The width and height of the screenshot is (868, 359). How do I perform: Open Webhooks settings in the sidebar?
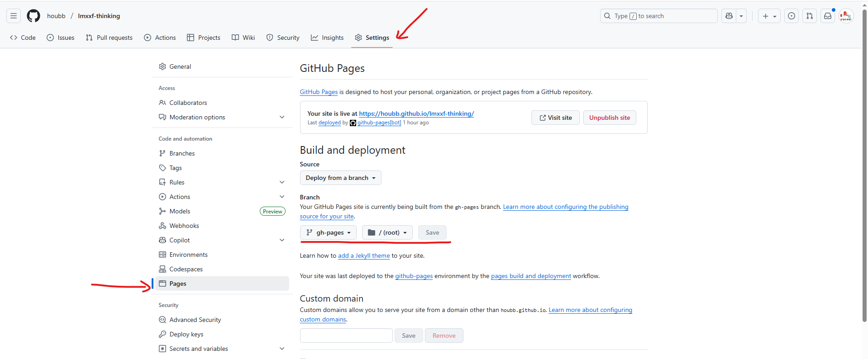coord(222,226)
